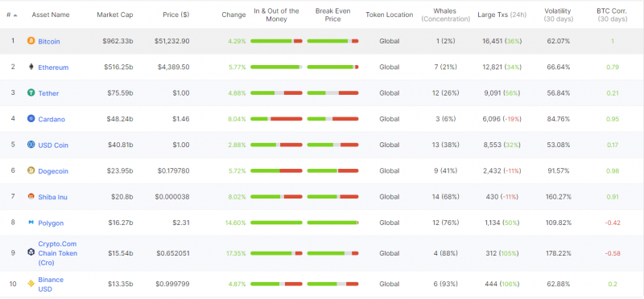The width and height of the screenshot is (644, 299).
Task: Click Ethereum BTC correlation 0.79
Action: click(x=613, y=67)
